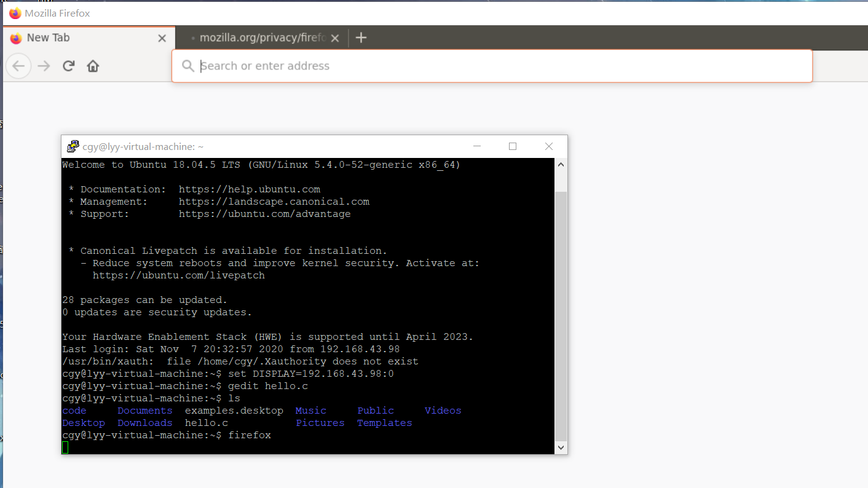Go forward using Firefox forward arrow
This screenshot has height=488, width=868.
[44, 66]
